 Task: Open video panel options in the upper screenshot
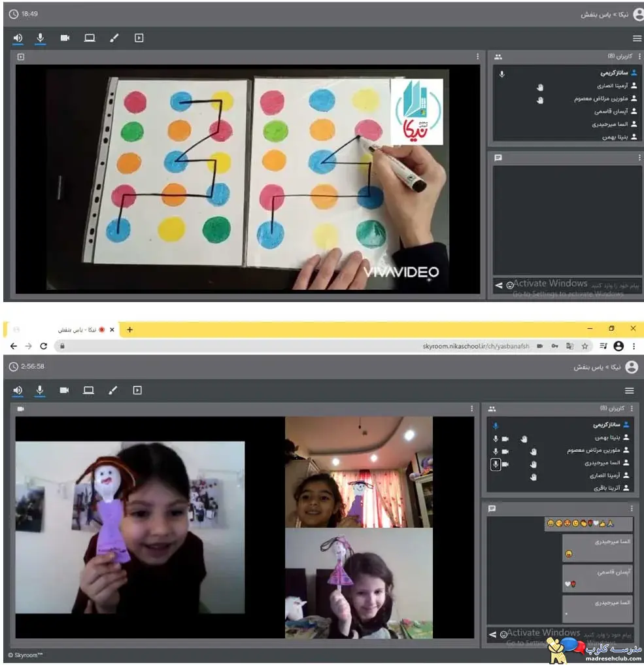[x=477, y=56]
